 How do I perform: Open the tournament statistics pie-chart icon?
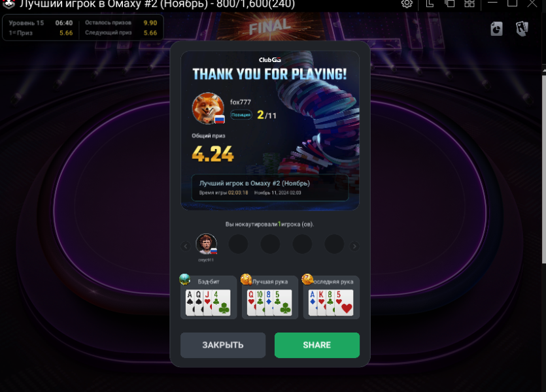(x=496, y=29)
